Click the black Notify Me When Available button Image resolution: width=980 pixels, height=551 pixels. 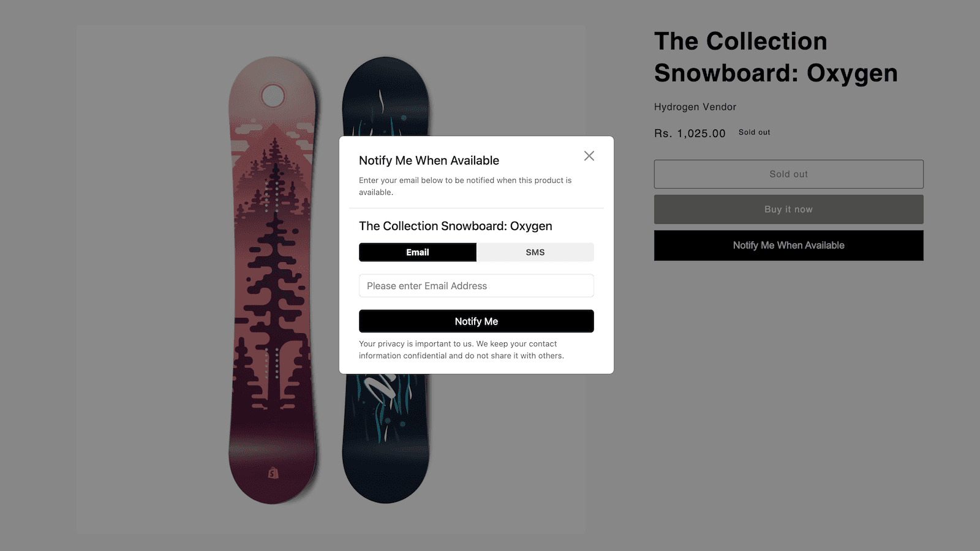(788, 245)
